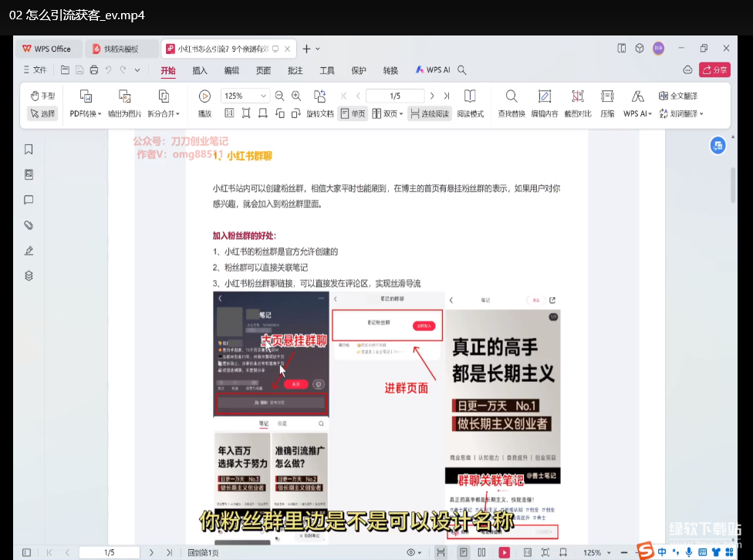
Task: Click the zoom in magnifier icon
Action: tap(296, 96)
